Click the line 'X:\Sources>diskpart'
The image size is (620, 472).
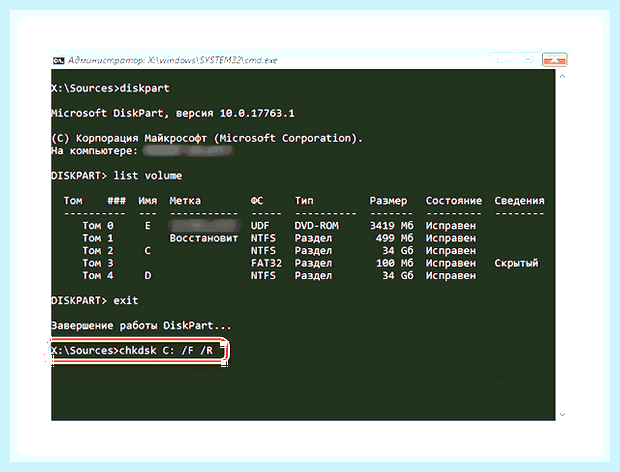[x=110, y=88]
